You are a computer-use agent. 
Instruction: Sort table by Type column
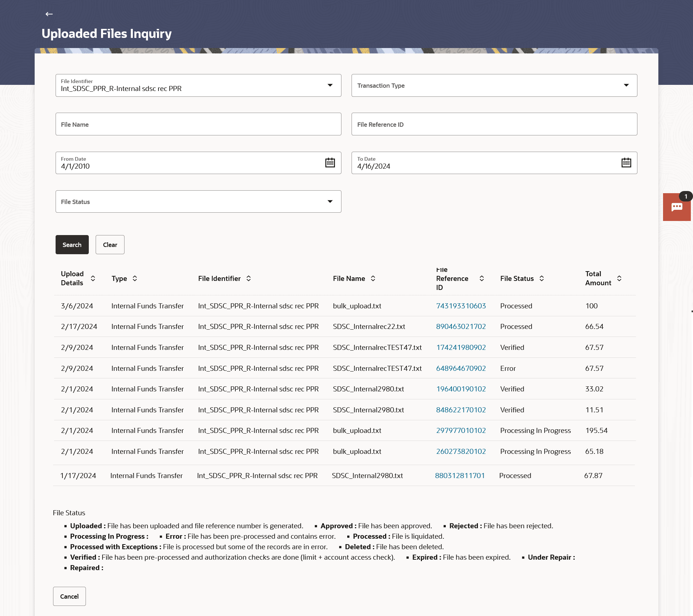tap(135, 278)
